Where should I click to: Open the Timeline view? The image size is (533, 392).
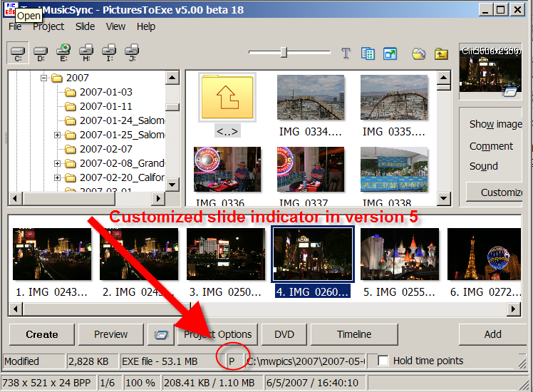click(354, 334)
